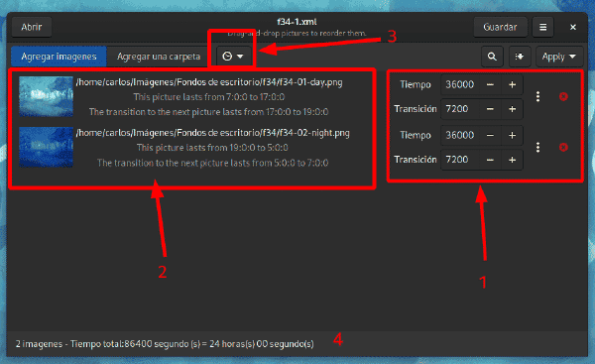Focus the first Transición field 7200
The height and width of the screenshot is (364, 595).
pyautogui.click(x=461, y=109)
